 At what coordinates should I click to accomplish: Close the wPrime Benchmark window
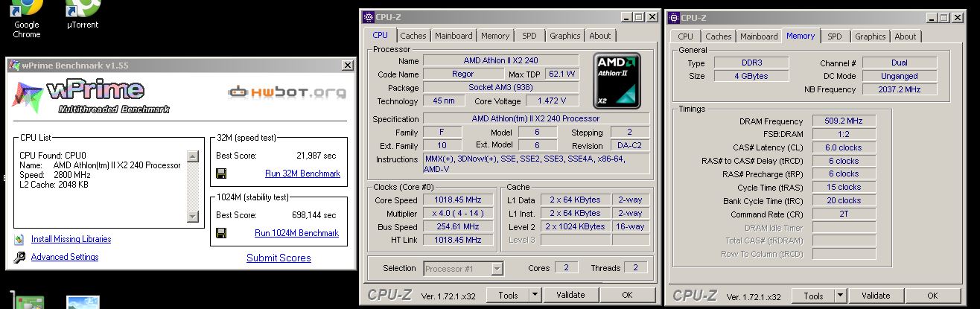pos(348,66)
